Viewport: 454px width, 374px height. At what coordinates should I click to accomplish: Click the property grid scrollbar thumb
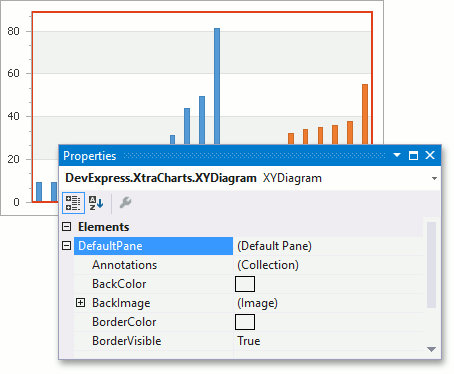(431, 265)
